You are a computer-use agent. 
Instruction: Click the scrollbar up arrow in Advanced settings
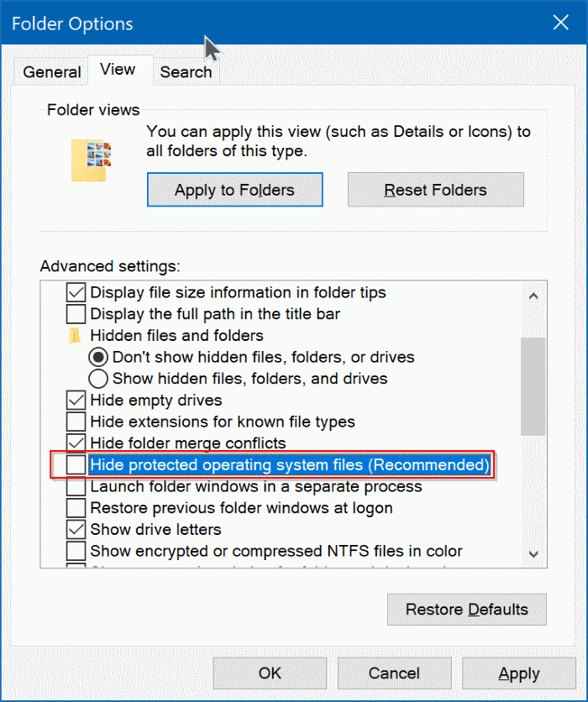533,296
